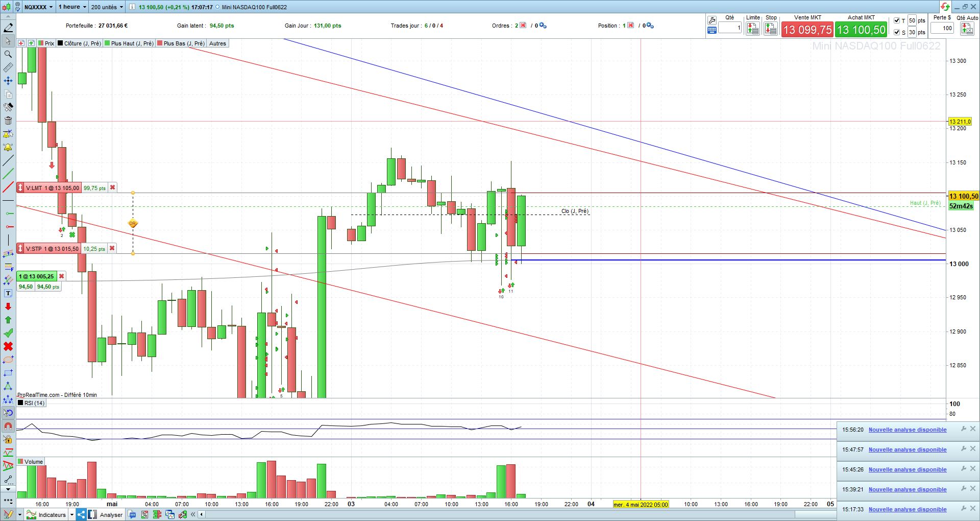Select the trash can delete tool

click(8, 121)
